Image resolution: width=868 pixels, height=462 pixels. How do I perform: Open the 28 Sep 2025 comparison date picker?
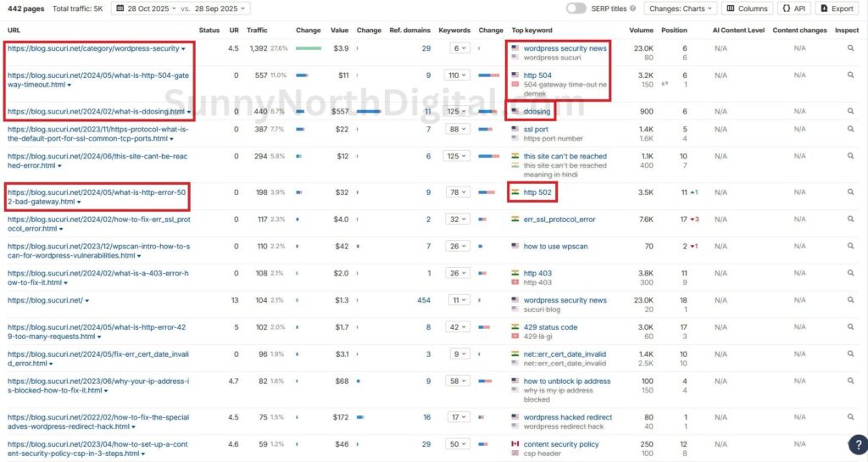[x=220, y=8]
